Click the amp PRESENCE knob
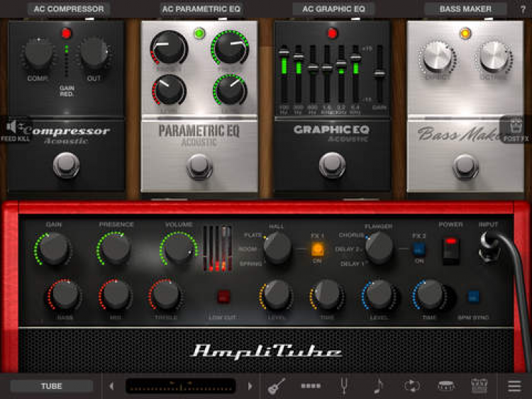 pos(116,249)
